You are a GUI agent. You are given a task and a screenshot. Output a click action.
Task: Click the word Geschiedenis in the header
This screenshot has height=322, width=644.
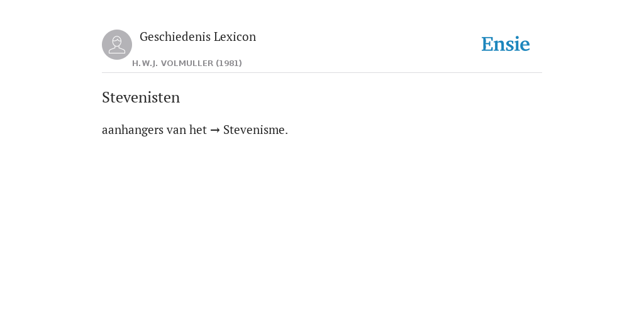tap(175, 37)
